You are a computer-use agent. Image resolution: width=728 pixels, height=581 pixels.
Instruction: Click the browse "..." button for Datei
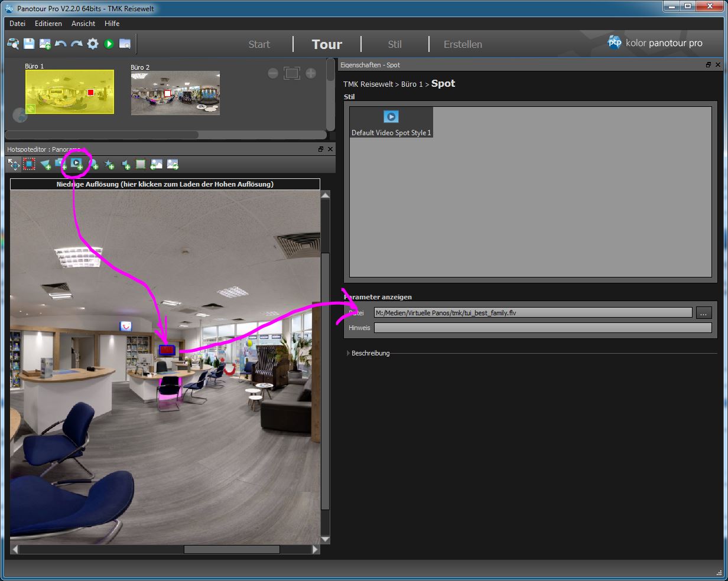click(703, 313)
